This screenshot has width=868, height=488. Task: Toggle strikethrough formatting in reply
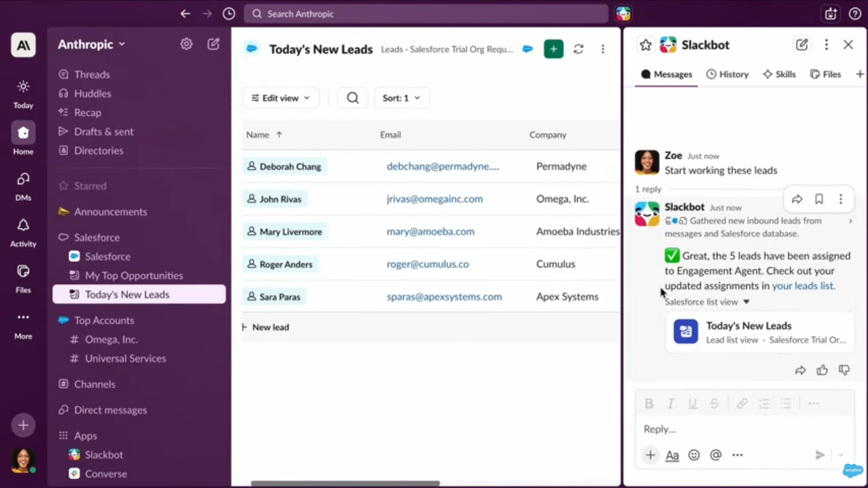coord(714,403)
